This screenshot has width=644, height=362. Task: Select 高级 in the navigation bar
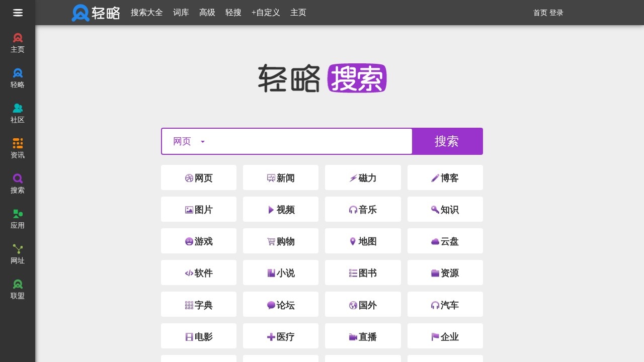(x=206, y=13)
